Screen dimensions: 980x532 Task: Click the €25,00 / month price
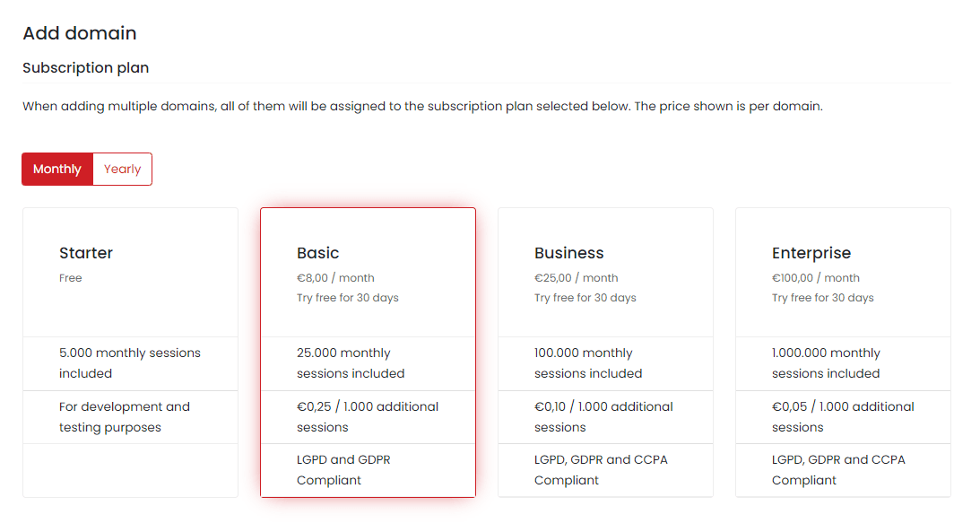pos(577,278)
